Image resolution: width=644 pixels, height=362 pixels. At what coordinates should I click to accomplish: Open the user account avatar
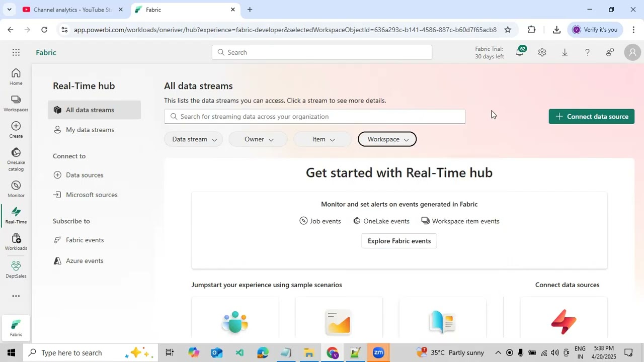pos(632,52)
